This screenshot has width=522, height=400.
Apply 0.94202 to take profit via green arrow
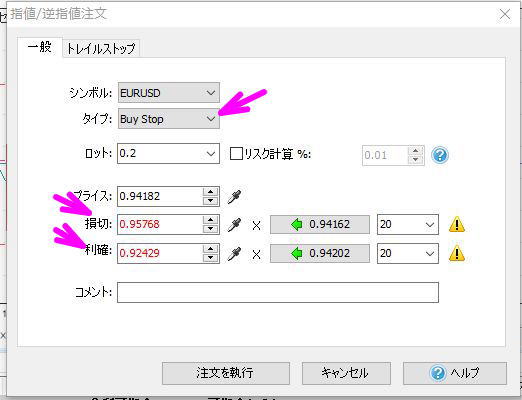(320, 254)
